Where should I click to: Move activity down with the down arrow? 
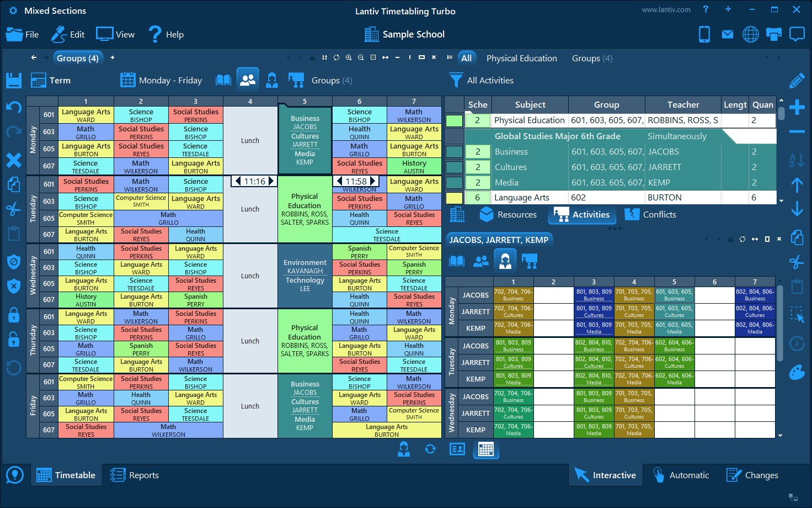click(x=797, y=209)
